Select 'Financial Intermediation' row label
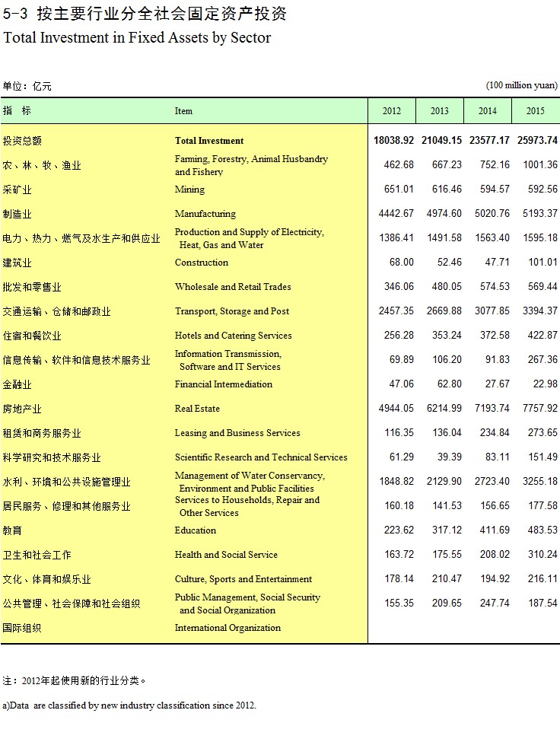 [223, 384]
